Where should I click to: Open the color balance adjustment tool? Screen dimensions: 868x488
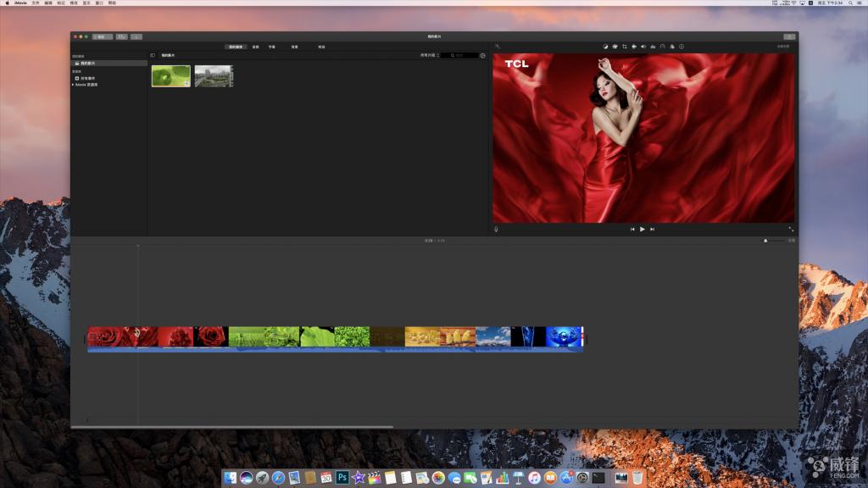click(605, 47)
